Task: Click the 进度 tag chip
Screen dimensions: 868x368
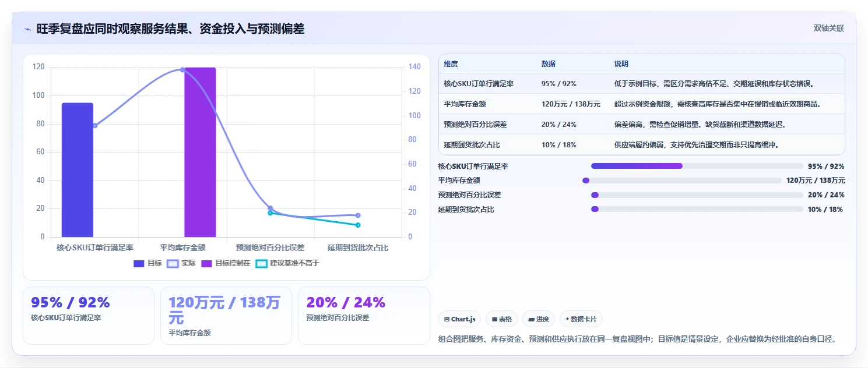Action: pyautogui.click(x=539, y=319)
